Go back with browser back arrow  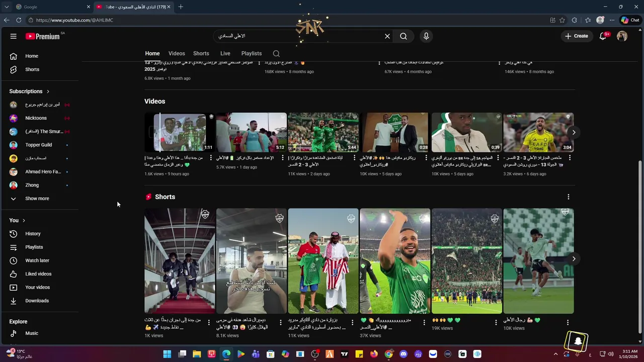click(7, 20)
